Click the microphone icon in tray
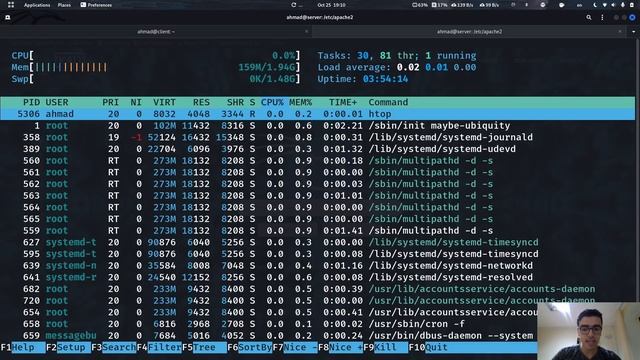The image size is (640, 360). click(x=622, y=5)
